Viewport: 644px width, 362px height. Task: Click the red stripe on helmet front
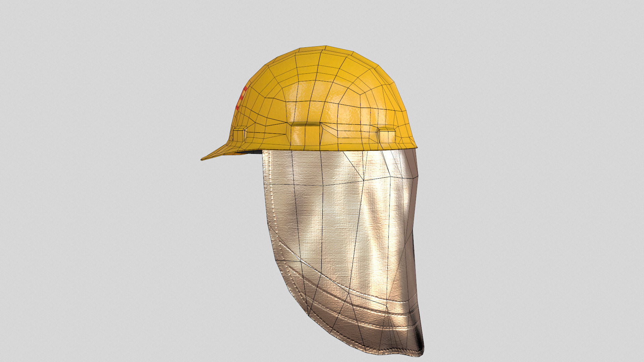click(241, 98)
